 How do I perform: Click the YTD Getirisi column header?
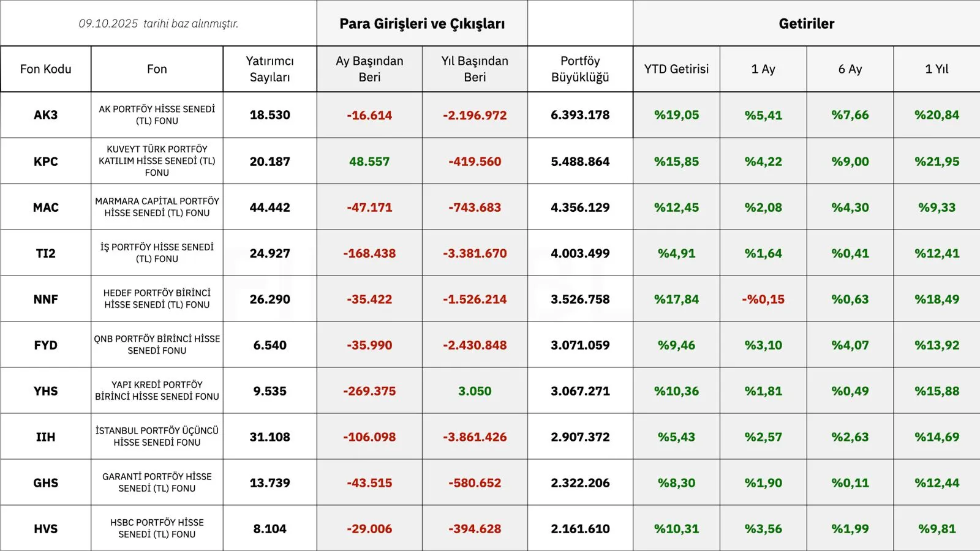(x=676, y=69)
